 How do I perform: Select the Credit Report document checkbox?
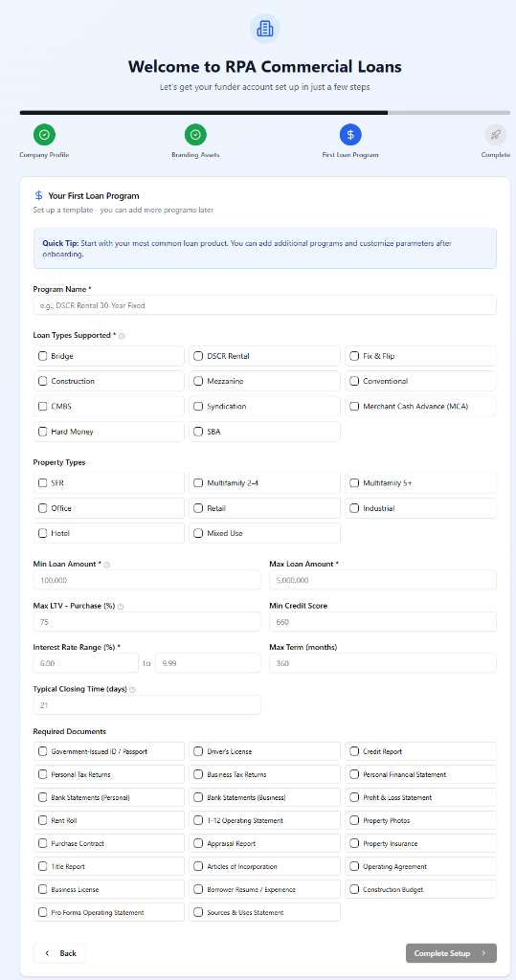click(x=354, y=751)
